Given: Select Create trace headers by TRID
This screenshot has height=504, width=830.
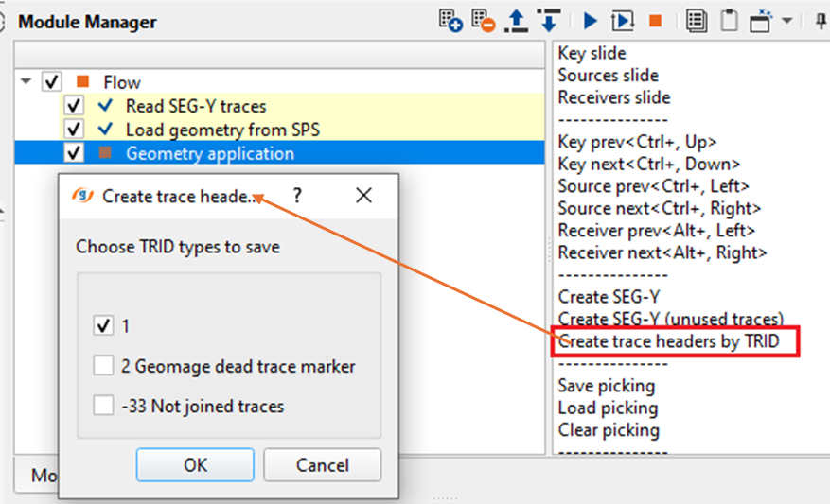Looking at the screenshot, I should click(x=668, y=341).
